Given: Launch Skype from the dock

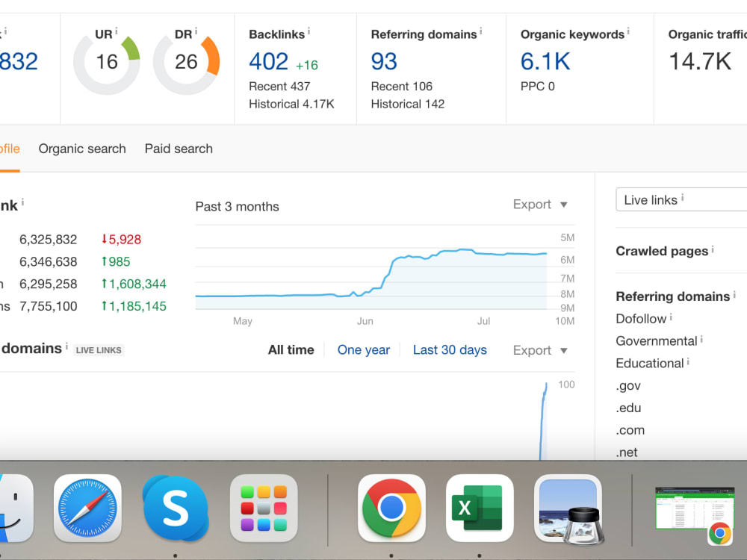Looking at the screenshot, I should 176,508.
